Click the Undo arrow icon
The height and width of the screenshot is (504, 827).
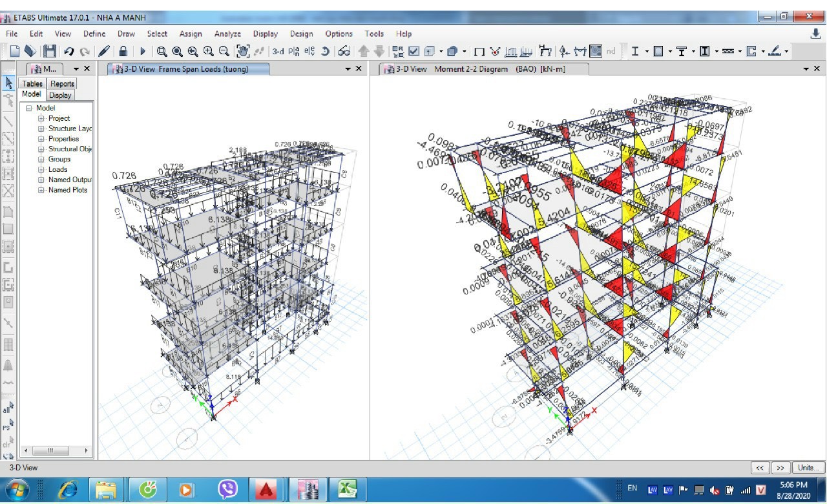(69, 51)
